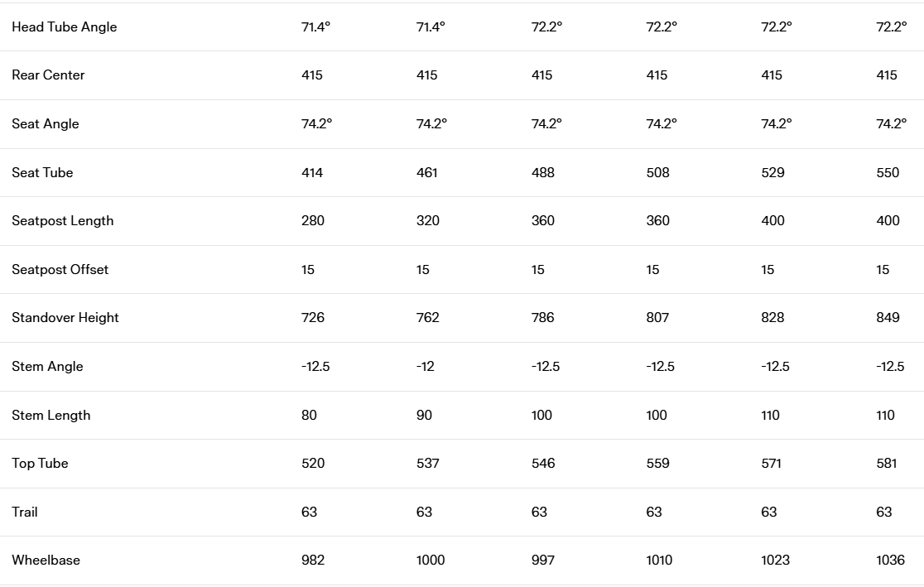Click the Stem Length row label
The image size is (924, 587).
[51, 416]
